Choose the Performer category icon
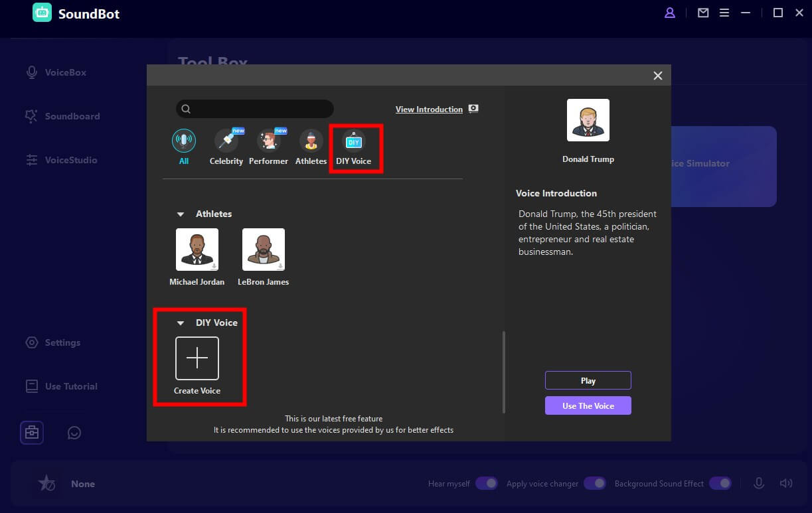The image size is (812, 513). 268,142
